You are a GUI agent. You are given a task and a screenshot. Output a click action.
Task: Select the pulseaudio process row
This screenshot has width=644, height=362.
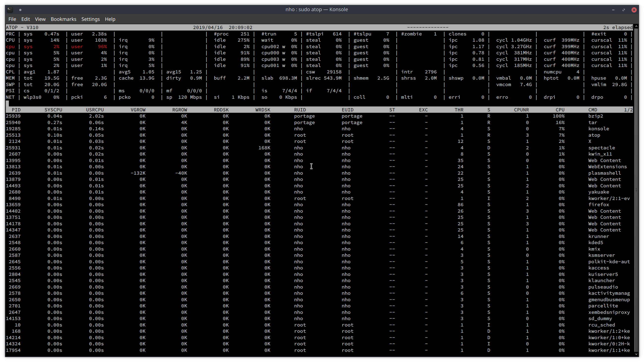[x=300, y=287]
